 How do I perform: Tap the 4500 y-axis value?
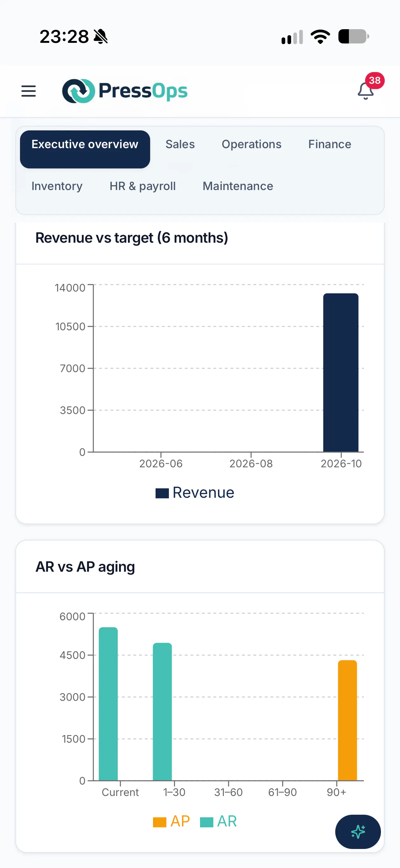[72, 655]
